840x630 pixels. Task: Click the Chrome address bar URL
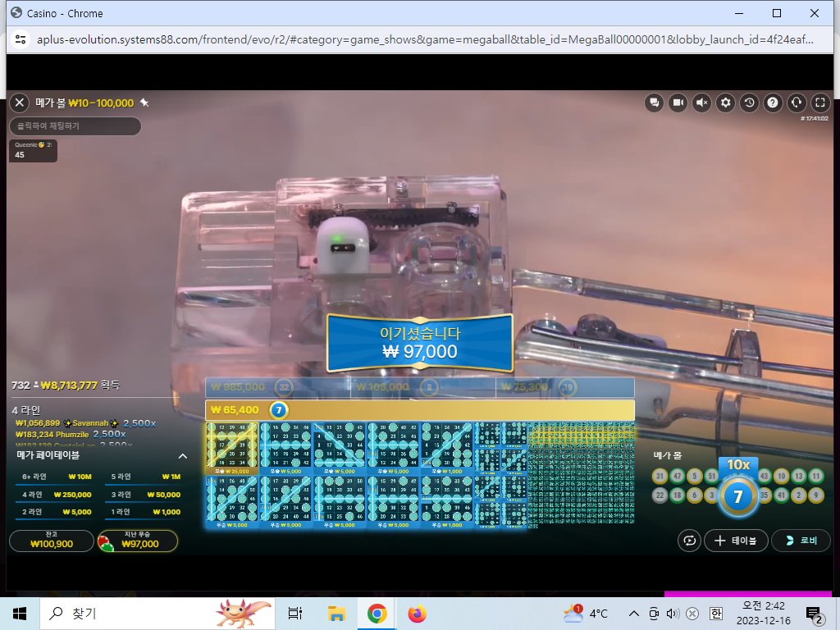(425, 39)
